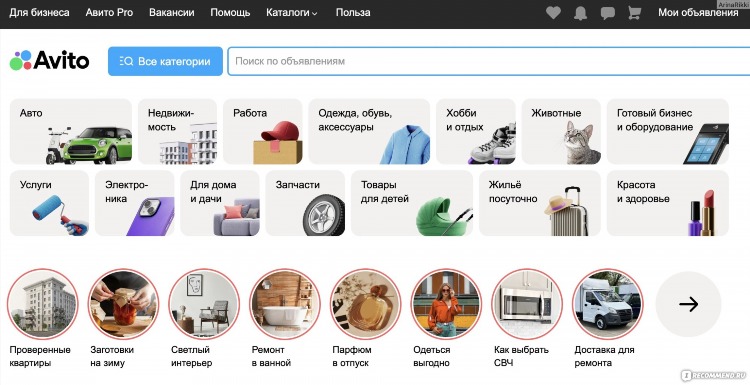Click the Проверенные квартиры caption text
The height and width of the screenshot is (385, 750).
[x=40, y=356]
